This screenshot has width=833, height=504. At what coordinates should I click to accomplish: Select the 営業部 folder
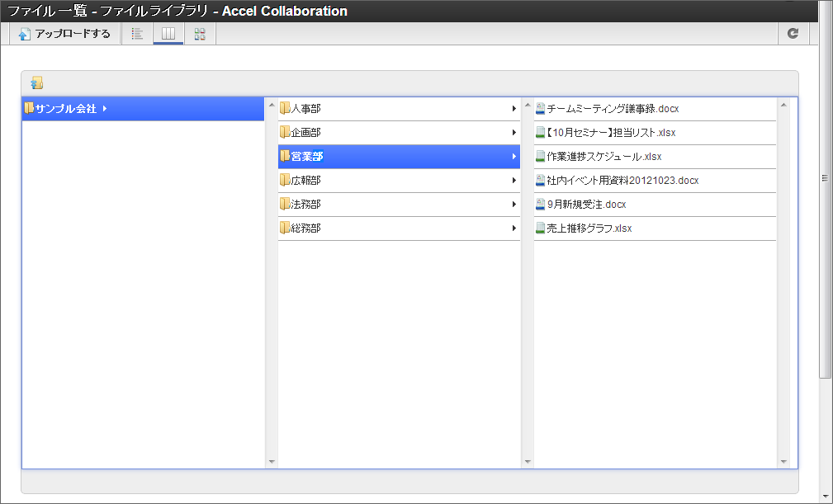[399, 157]
